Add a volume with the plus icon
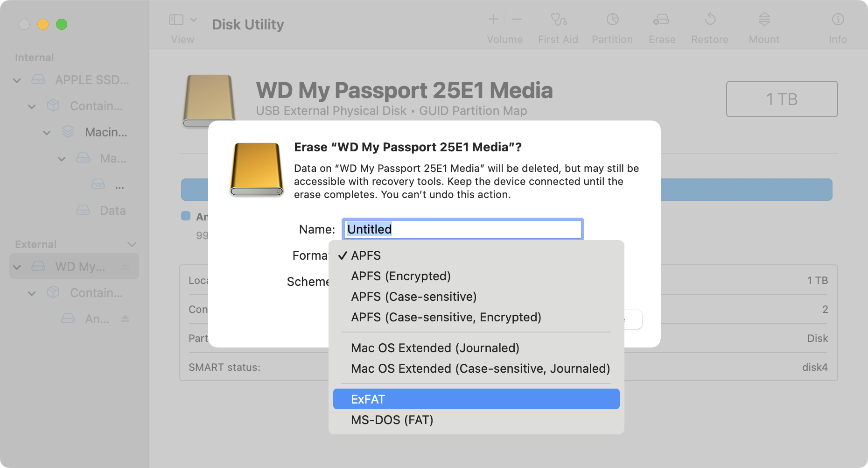The width and height of the screenshot is (868, 468). coord(493,19)
